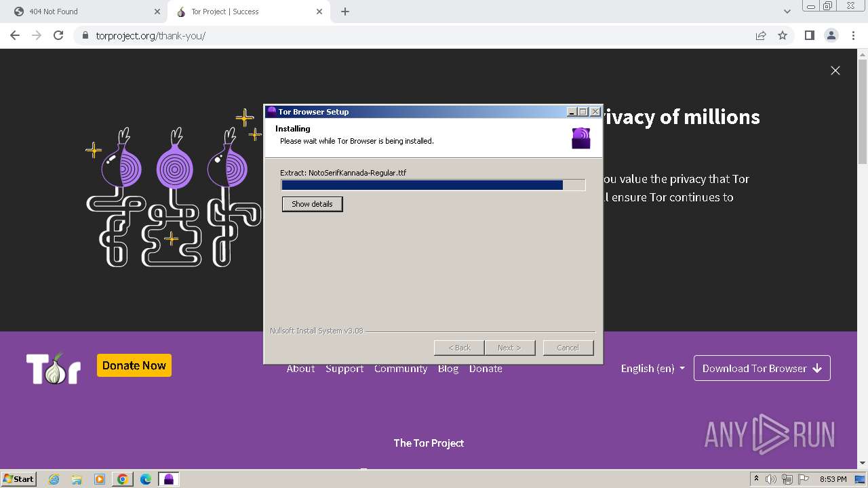Click Chrome forward navigation arrow
Image resolution: width=868 pixels, height=488 pixels.
click(37, 35)
